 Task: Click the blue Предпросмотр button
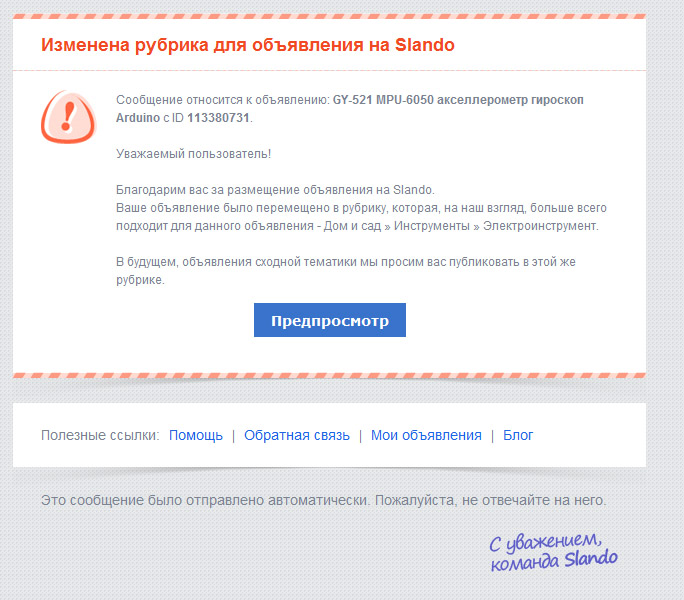[330, 320]
